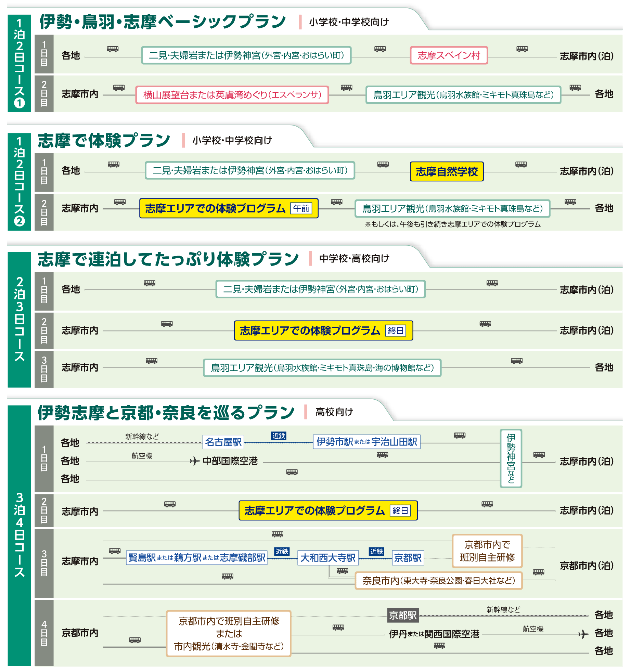Click bus icon below 伊丹または関西国際空港
The width and height of the screenshot is (631, 672).
[439, 646]
